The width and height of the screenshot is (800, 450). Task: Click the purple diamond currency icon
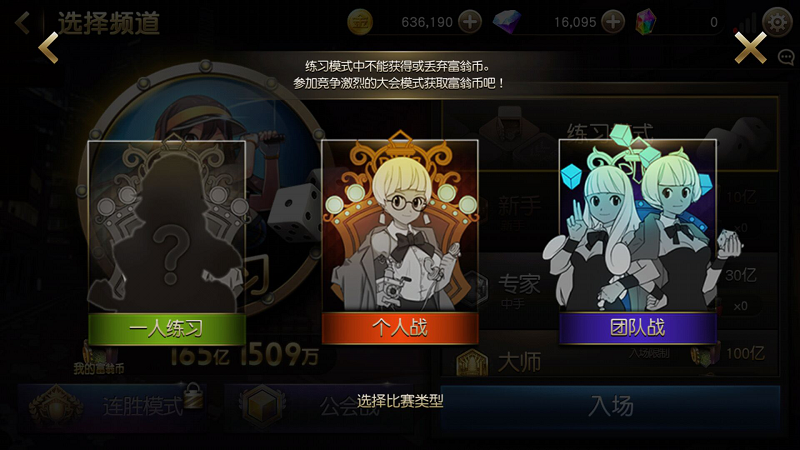507,22
